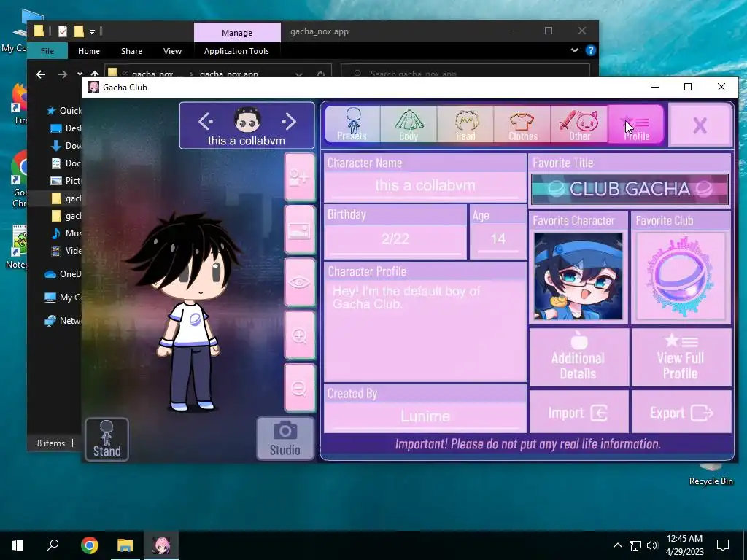Screen dimensions: 747x560
Task: Open Home ribbon tab in File Explorer
Action: pos(89,51)
